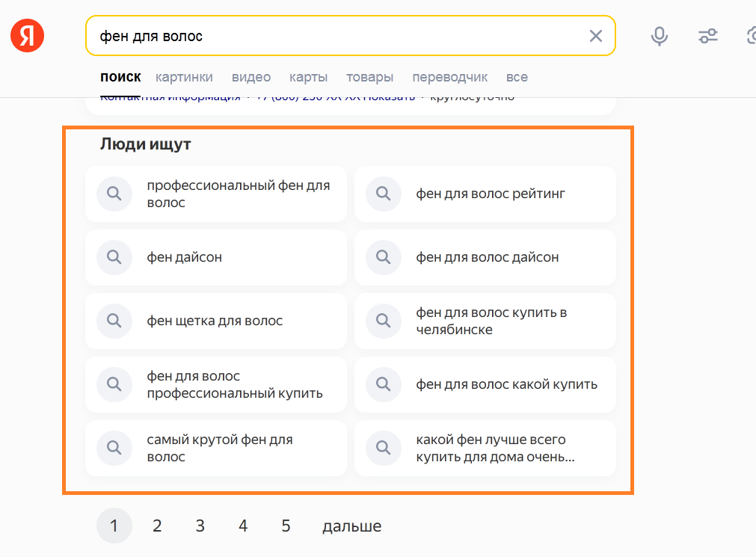Viewport: 756px width, 557px height.
Task: Select suggestion 'профессиональный фен для волос'
Action: [238, 194]
